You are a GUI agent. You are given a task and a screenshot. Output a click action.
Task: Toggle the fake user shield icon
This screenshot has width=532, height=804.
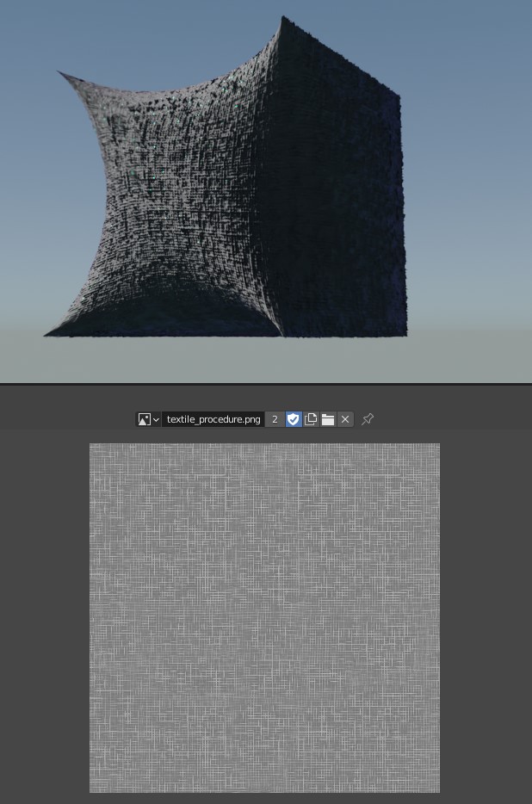pyautogui.click(x=294, y=419)
